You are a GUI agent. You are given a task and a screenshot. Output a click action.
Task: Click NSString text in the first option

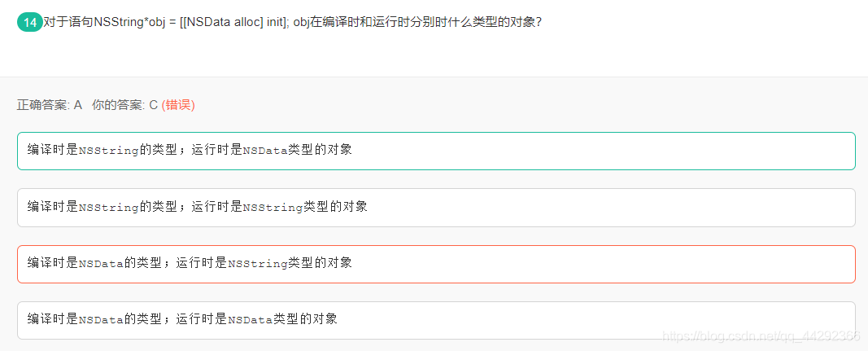[109, 151]
